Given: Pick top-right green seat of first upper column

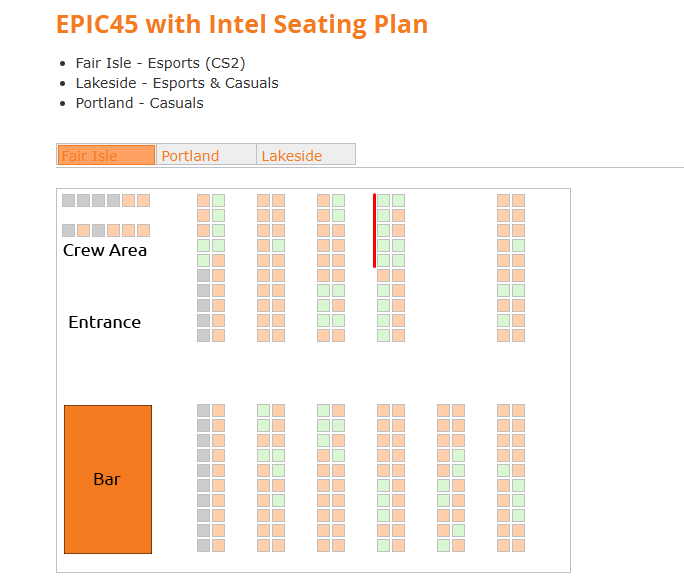Looking at the screenshot, I should pos(219,201).
